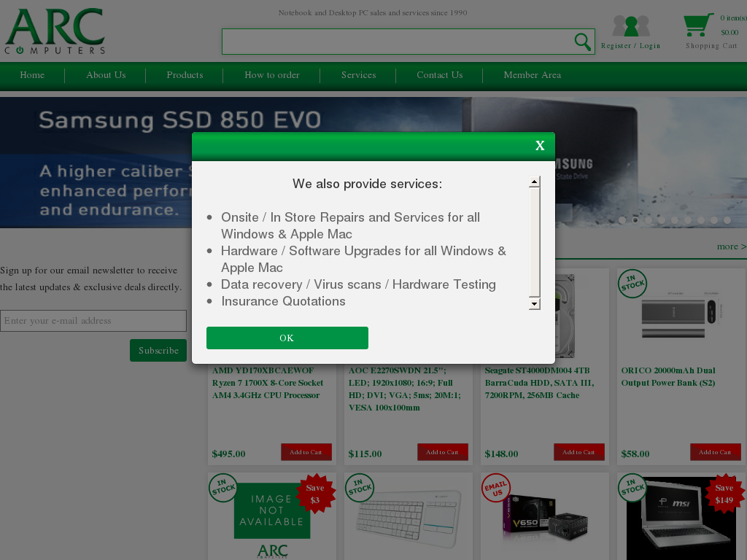
Task: Open the Register / Login link
Action: click(x=630, y=46)
